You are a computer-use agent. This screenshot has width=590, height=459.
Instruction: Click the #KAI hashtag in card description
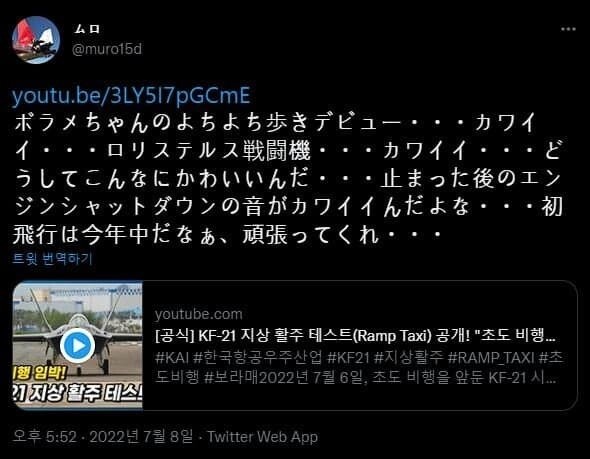[171, 358]
